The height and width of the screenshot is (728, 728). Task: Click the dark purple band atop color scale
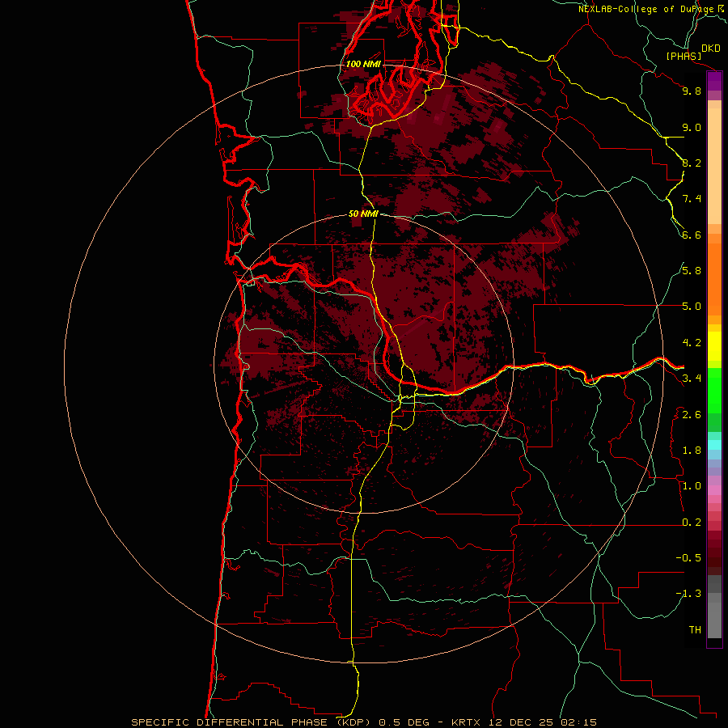coord(714,81)
